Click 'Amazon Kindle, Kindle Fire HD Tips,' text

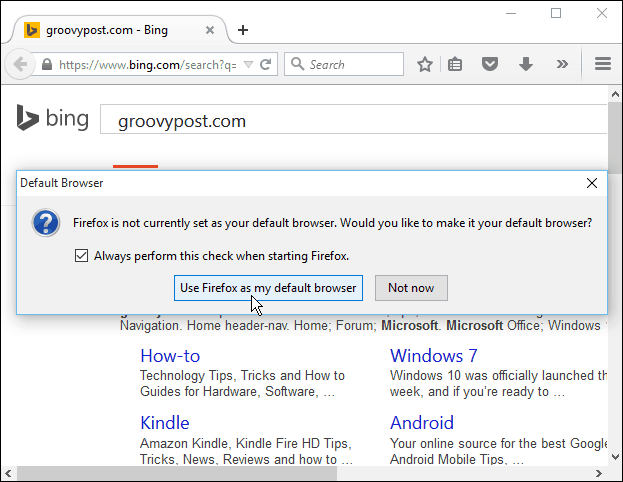(x=246, y=443)
